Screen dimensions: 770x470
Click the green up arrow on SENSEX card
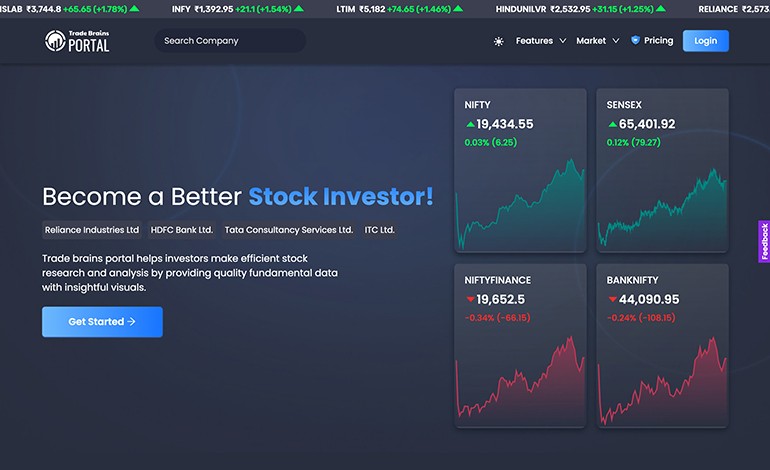[612, 124]
